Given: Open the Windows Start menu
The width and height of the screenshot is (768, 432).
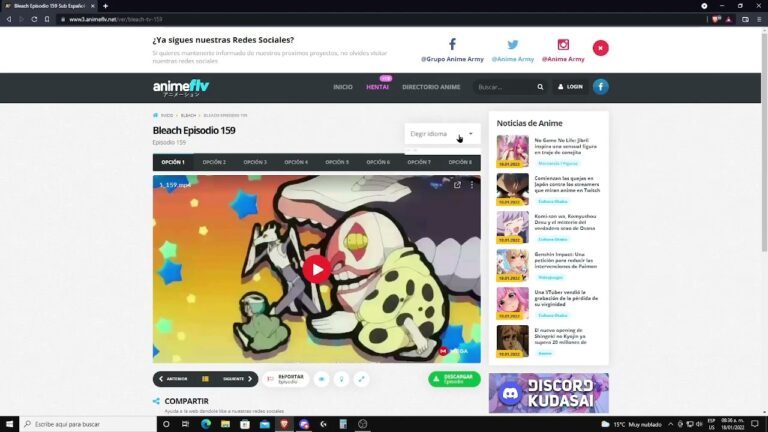Looking at the screenshot, I should tap(9, 424).
